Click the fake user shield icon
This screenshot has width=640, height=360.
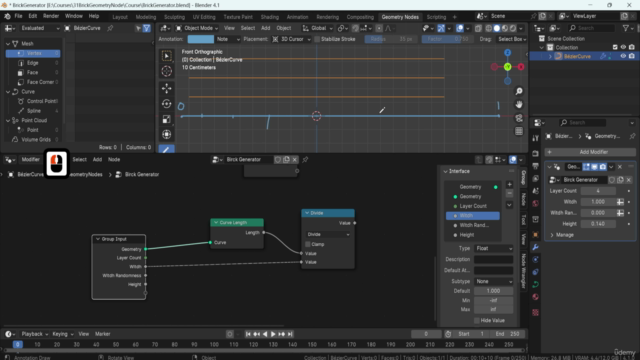tap(278, 160)
